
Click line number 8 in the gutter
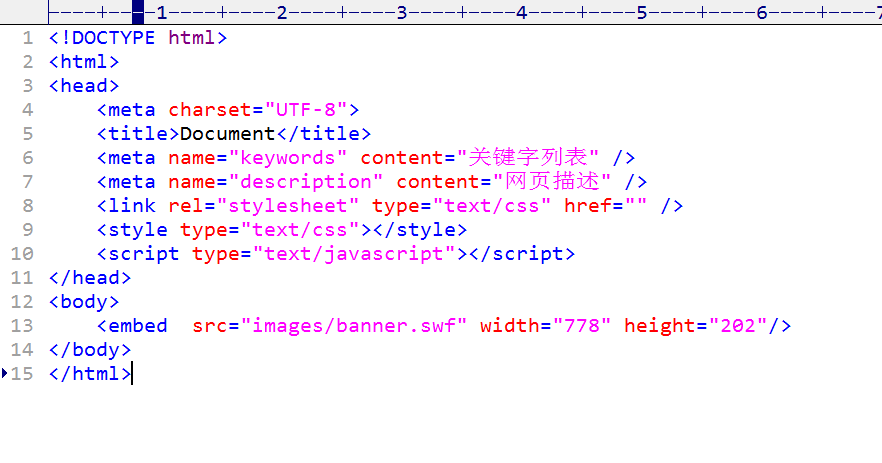[x=28, y=206]
